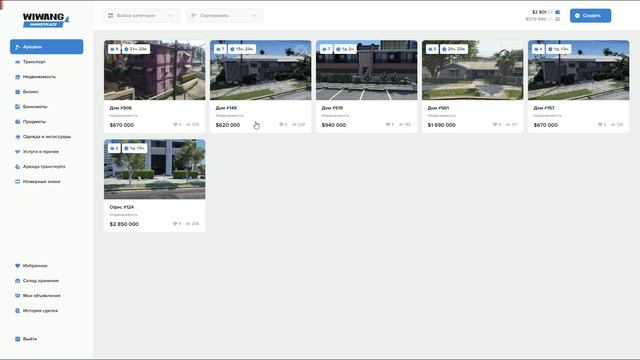Click the Дом #149 house photo
This screenshot has height=360, width=640.
point(260,70)
